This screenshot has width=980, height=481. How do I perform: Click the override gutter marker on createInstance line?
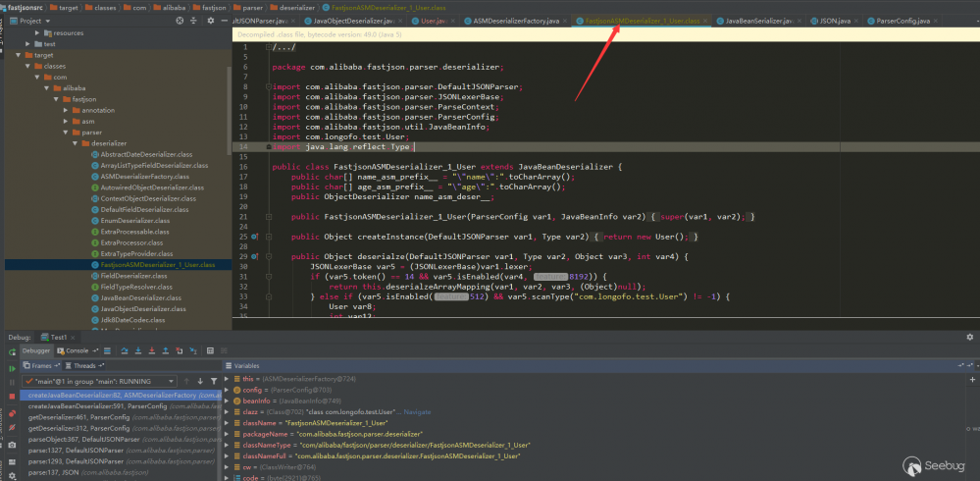tap(254, 237)
